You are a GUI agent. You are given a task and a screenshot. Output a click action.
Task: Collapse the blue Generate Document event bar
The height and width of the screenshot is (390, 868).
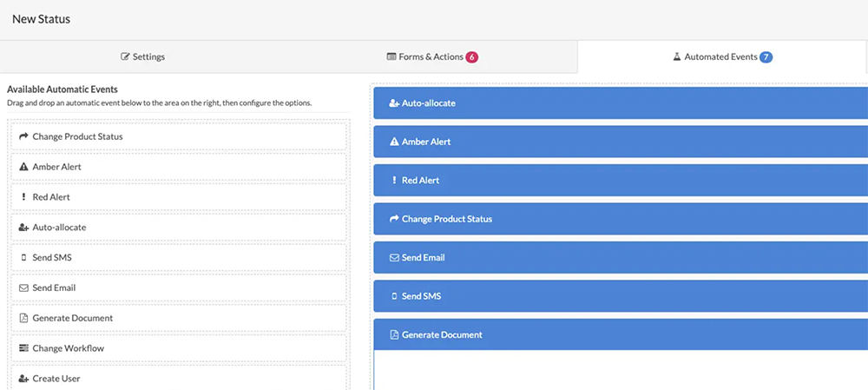[x=621, y=334]
